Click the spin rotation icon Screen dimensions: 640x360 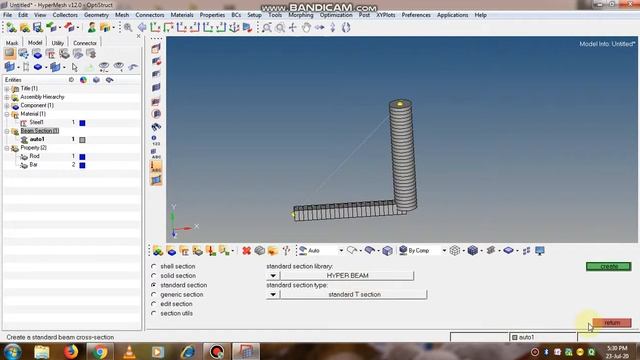tap(346, 27)
